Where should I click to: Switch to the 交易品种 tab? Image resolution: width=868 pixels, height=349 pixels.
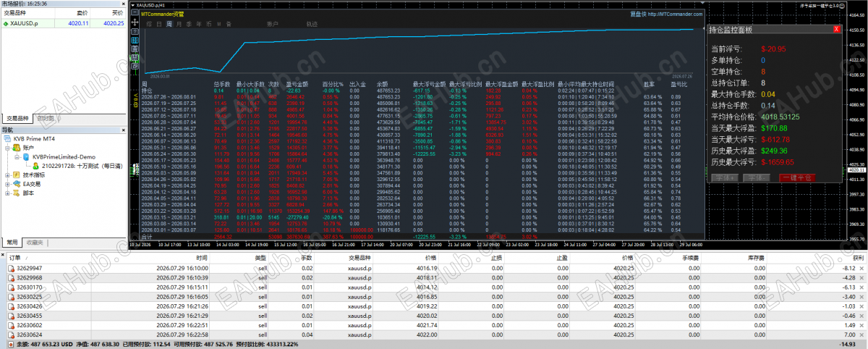point(17,118)
